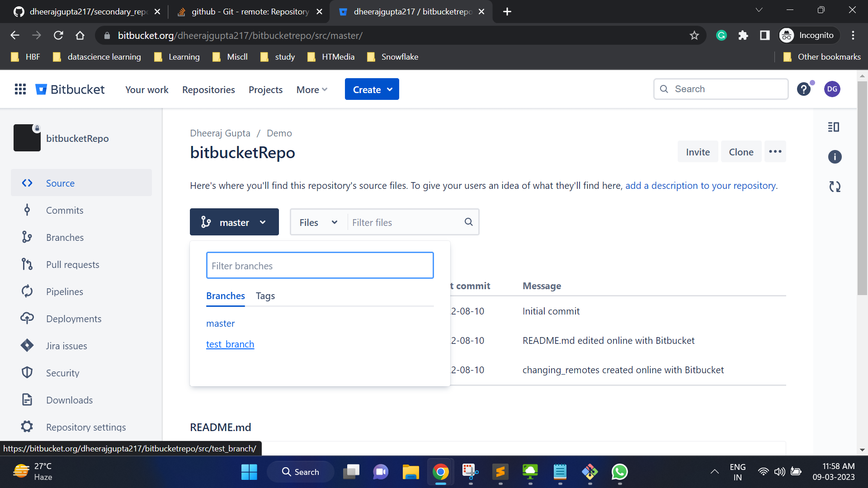
Task: View Pull requests for the repository
Action: [73, 264]
